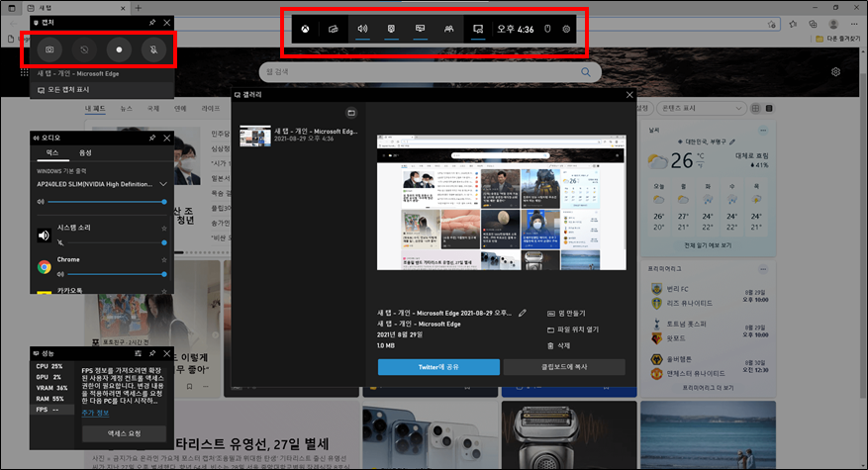Click 파일 위치 열기 to open file location
Image resolution: width=868 pixels, height=470 pixels.
point(573,329)
